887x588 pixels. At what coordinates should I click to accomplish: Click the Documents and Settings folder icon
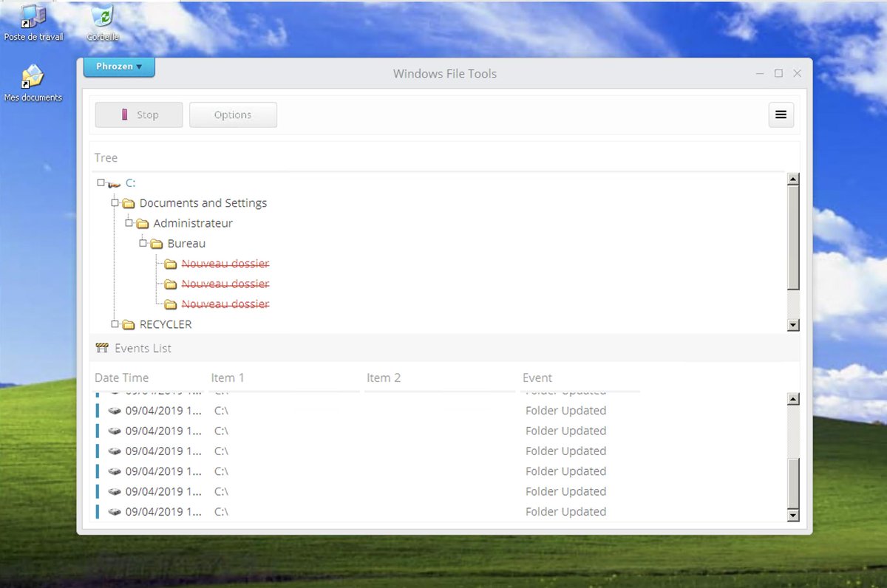tap(129, 203)
